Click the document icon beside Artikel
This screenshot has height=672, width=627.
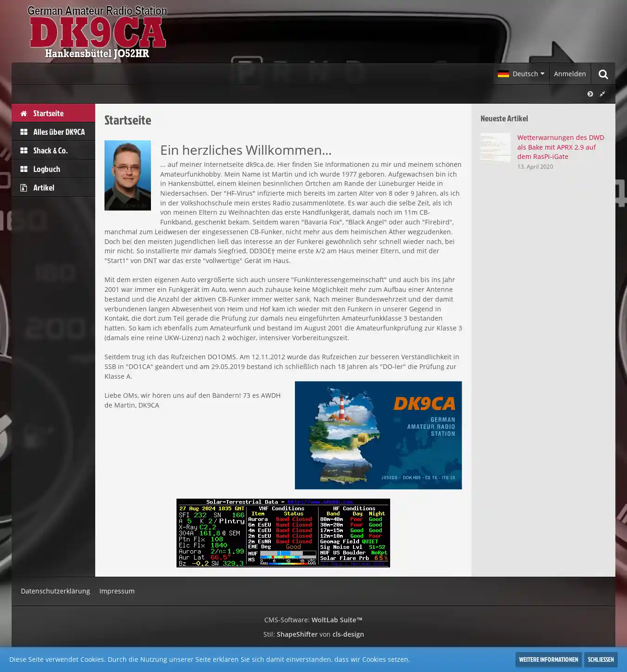24,188
